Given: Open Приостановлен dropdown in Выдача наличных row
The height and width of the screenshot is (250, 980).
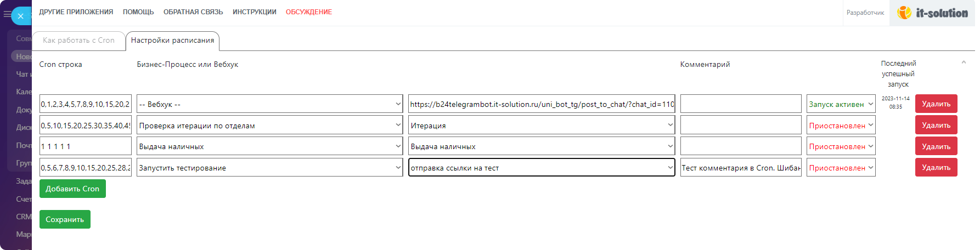Looking at the screenshot, I should tap(840, 146).
